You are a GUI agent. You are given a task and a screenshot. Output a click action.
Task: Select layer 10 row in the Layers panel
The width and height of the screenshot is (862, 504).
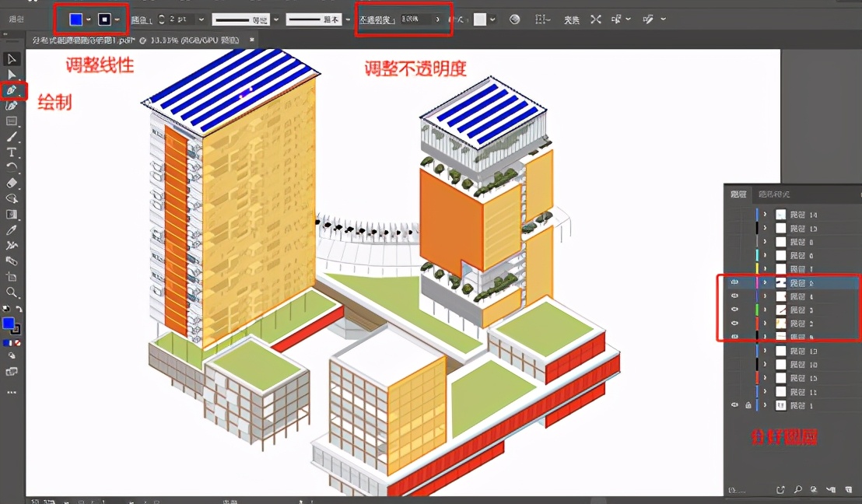point(792,365)
